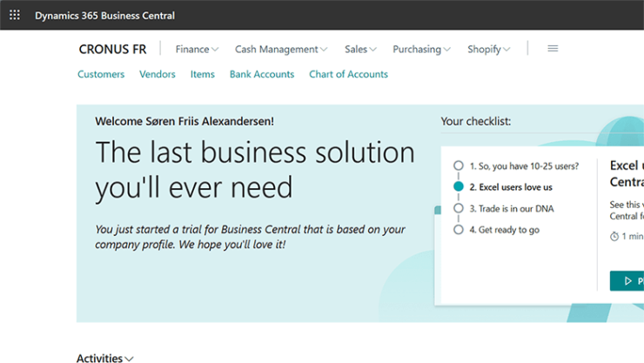Expand the Finance menu
644x363 pixels.
(198, 50)
